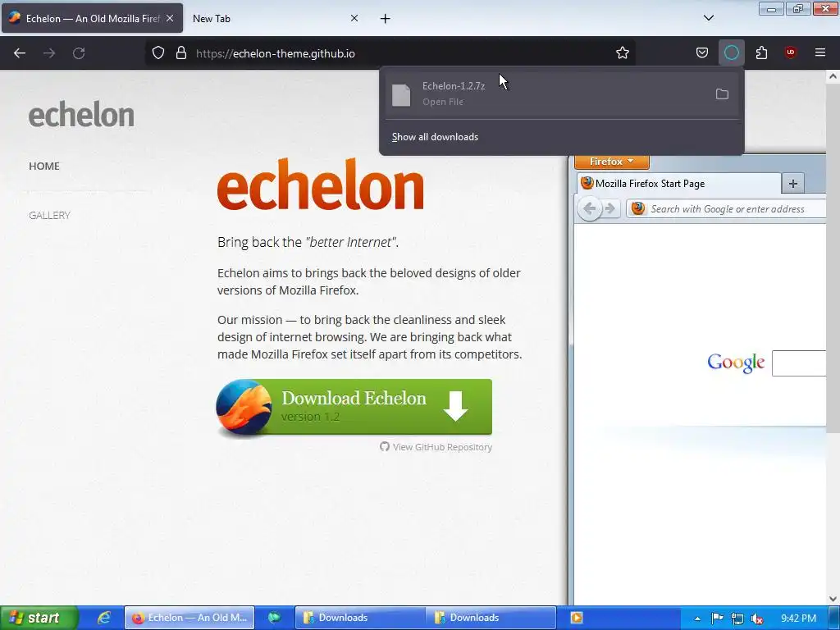The image size is (840, 630).
Task: Select the Mozilla Firefox Start Page preview tab
Action: (x=679, y=184)
